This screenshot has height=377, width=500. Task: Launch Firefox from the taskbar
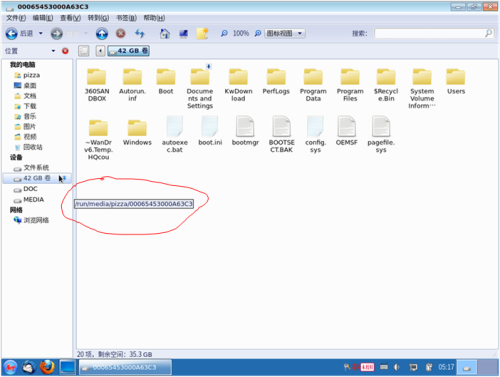click(x=47, y=367)
